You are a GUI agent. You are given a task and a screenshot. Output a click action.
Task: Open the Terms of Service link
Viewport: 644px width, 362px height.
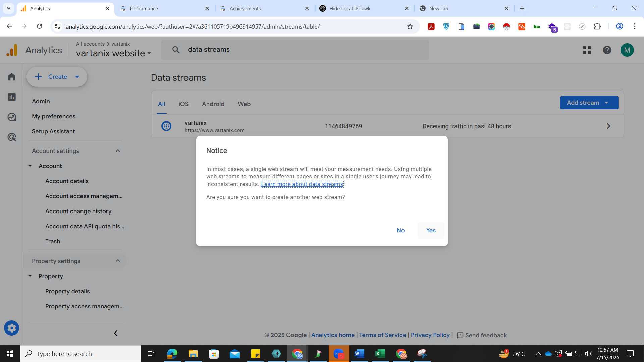coord(382,335)
